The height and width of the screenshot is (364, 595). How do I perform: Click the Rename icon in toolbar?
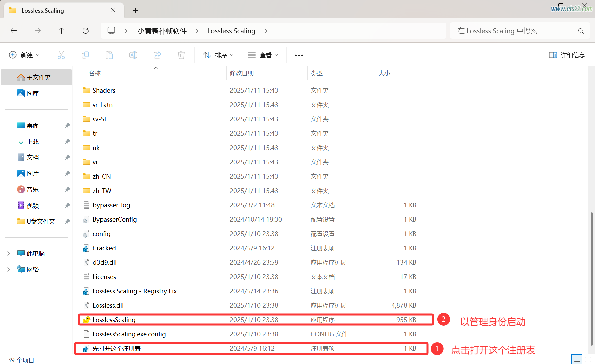[x=133, y=55]
